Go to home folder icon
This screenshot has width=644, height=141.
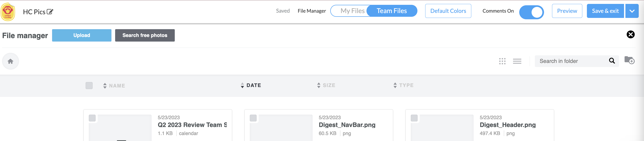click(11, 61)
